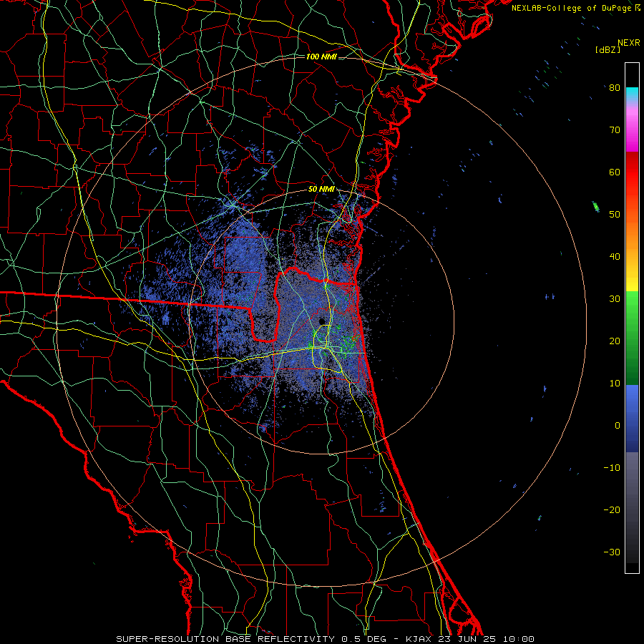Click the 0.5 DEG elevation text
Image resolution: width=644 pixels, height=644 pixels.
pyautogui.click(x=364, y=639)
